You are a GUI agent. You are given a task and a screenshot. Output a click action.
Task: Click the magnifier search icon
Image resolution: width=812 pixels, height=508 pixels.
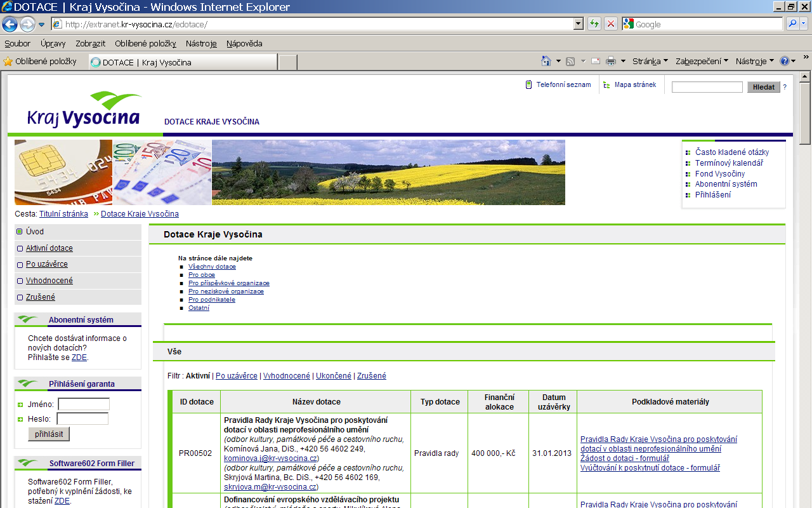coord(792,24)
